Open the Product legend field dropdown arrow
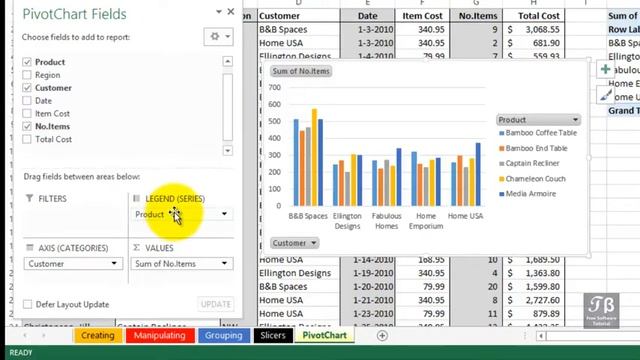The height and width of the screenshot is (360, 640). [x=224, y=214]
